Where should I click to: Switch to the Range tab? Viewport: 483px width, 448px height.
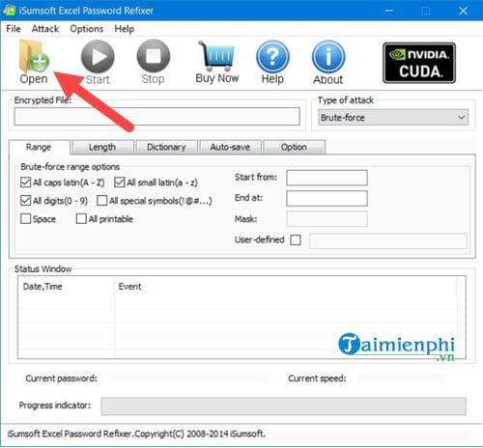[x=39, y=147]
